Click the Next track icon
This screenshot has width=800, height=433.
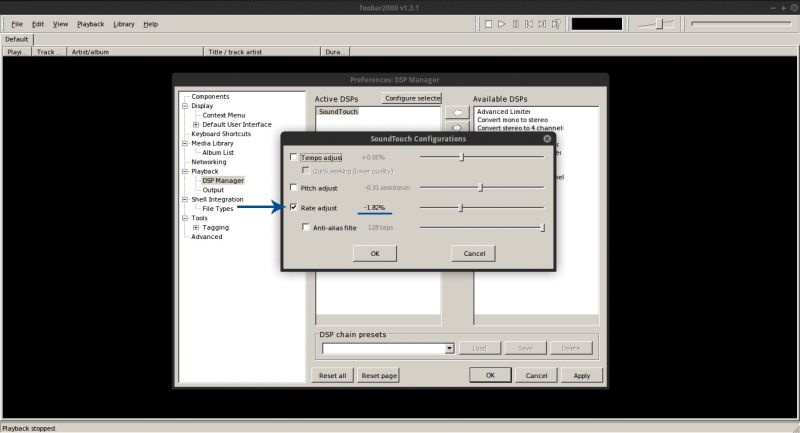(x=542, y=24)
